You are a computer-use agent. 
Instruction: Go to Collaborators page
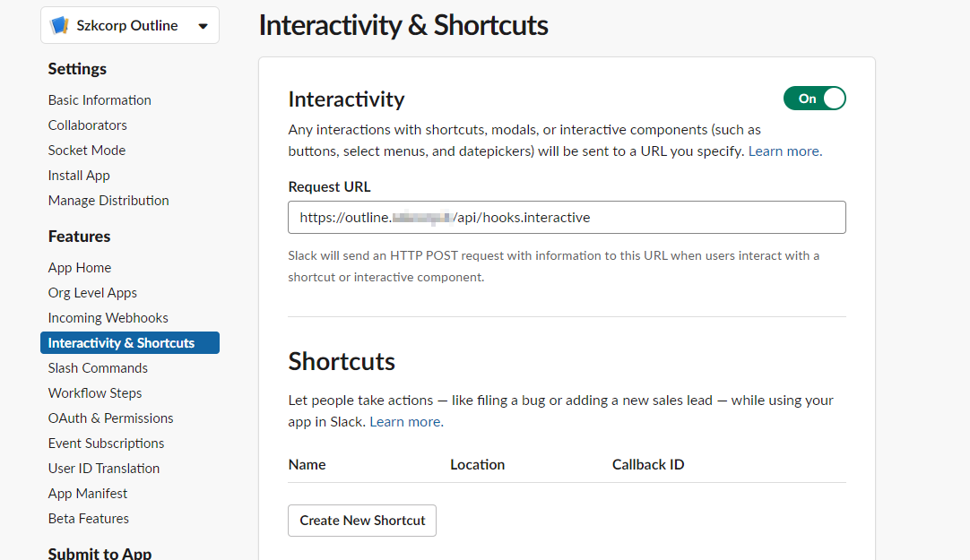(87, 125)
